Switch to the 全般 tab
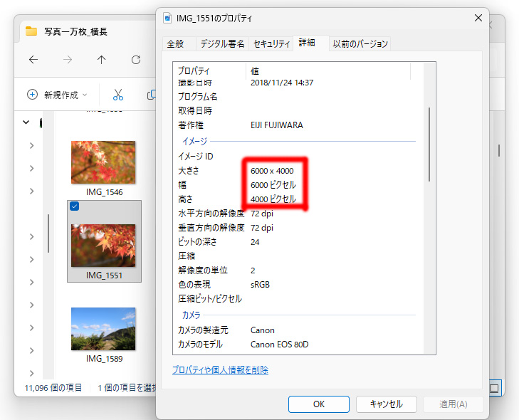This screenshot has width=519, height=420. click(175, 43)
